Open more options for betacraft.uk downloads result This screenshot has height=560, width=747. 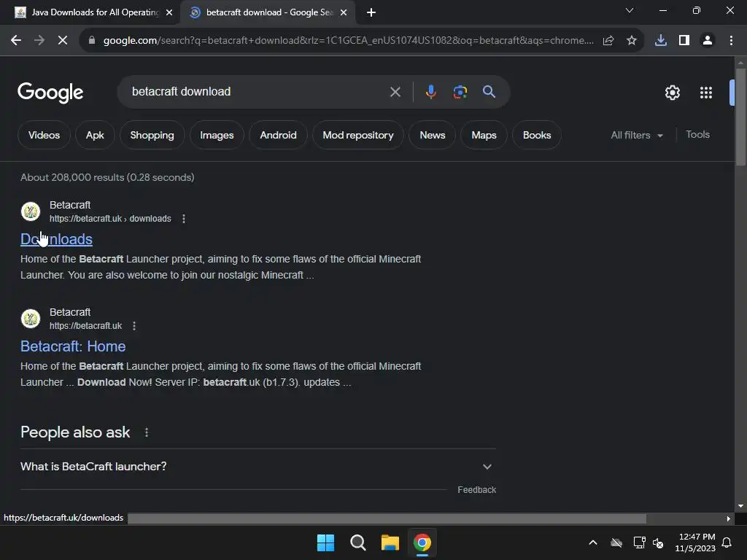tap(184, 219)
